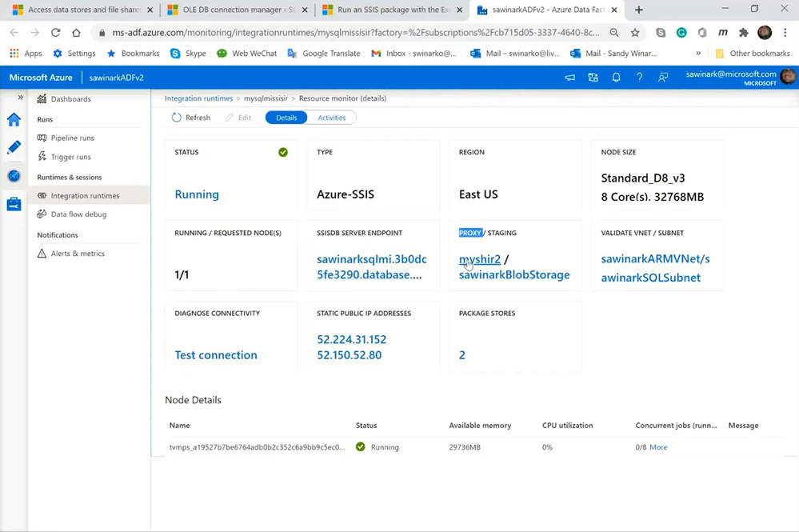This screenshot has height=532, width=799.
Task: Click static IP address 52.150.52.80
Action: pos(349,354)
